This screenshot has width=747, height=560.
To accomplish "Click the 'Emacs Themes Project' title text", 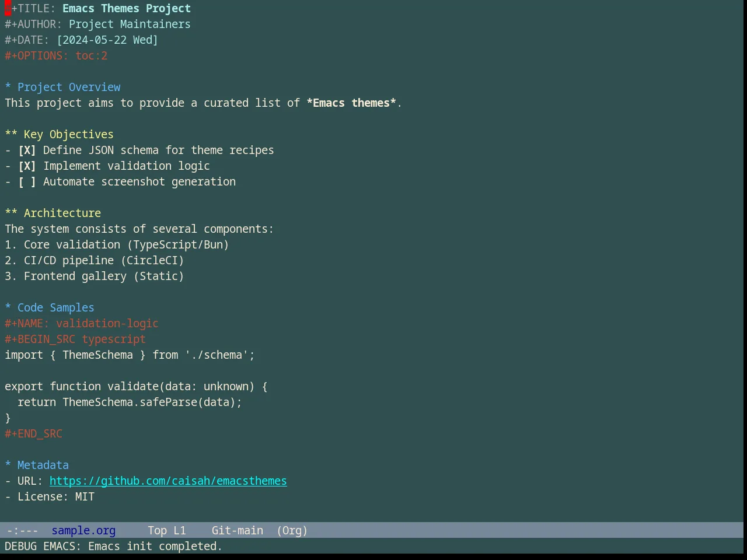I will tap(127, 8).
